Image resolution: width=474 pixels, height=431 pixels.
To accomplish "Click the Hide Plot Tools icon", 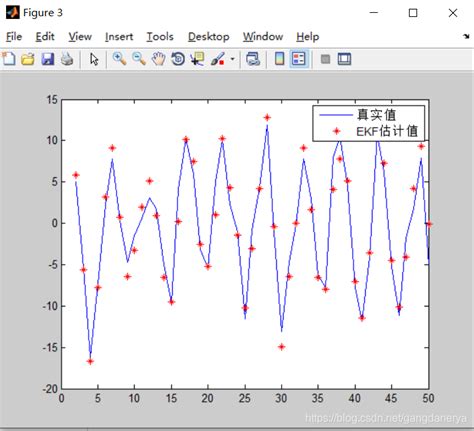I will [325, 59].
